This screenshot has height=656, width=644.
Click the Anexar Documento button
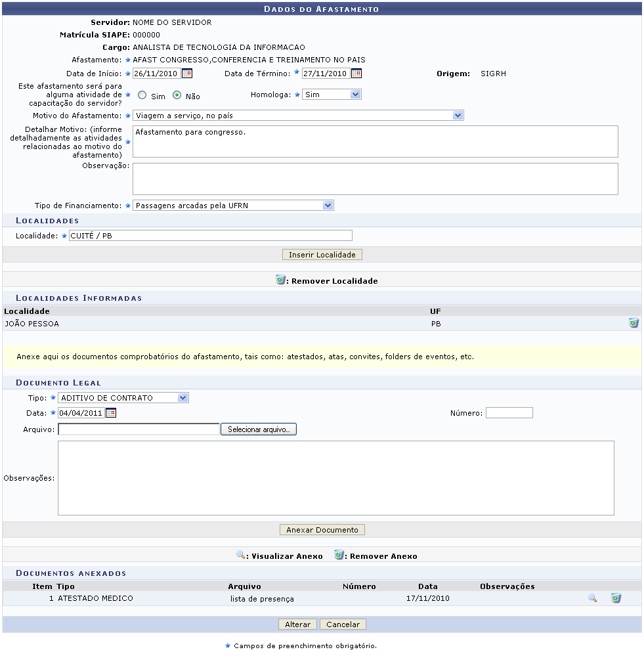pos(322,530)
